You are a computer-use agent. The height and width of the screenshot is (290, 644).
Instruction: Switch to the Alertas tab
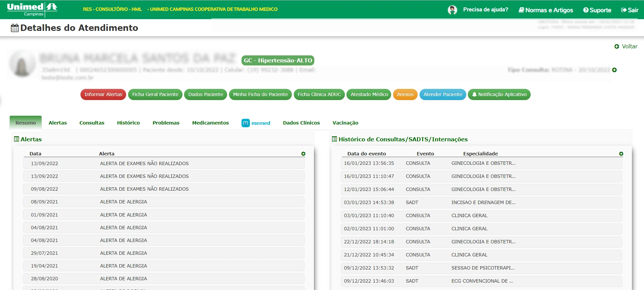[58, 123]
